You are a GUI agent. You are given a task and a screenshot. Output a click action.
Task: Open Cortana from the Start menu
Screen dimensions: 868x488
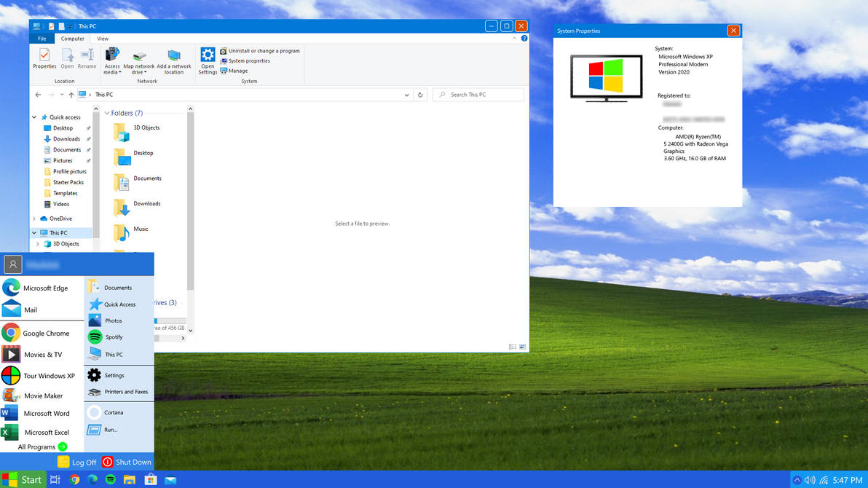click(106, 412)
